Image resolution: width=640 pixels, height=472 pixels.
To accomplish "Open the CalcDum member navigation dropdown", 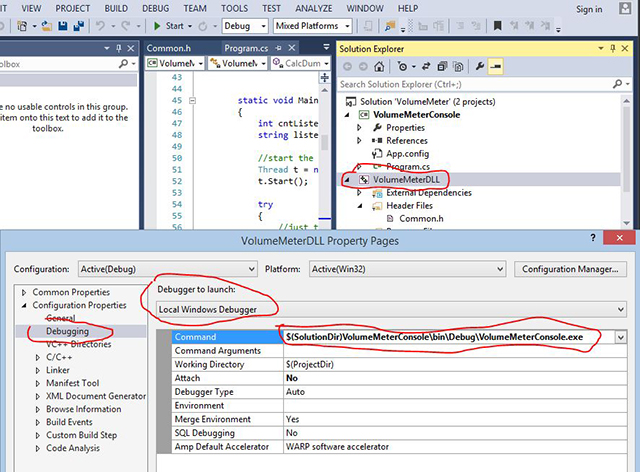I will (x=301, y=63).
